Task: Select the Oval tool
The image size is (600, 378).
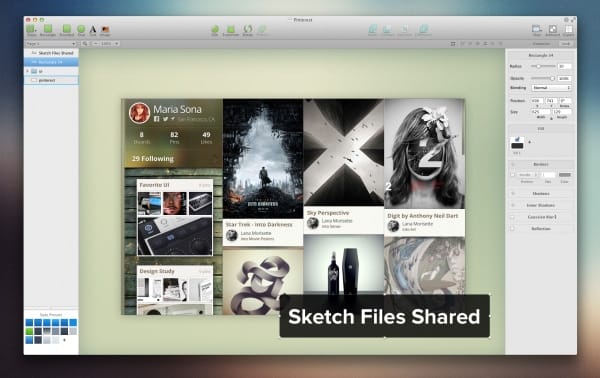Action: (x=81, y=29)
